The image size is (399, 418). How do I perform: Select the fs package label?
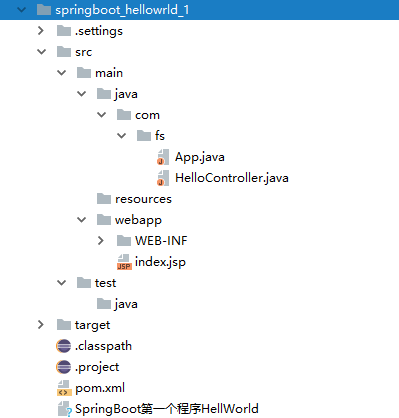[x=160, y=136]
